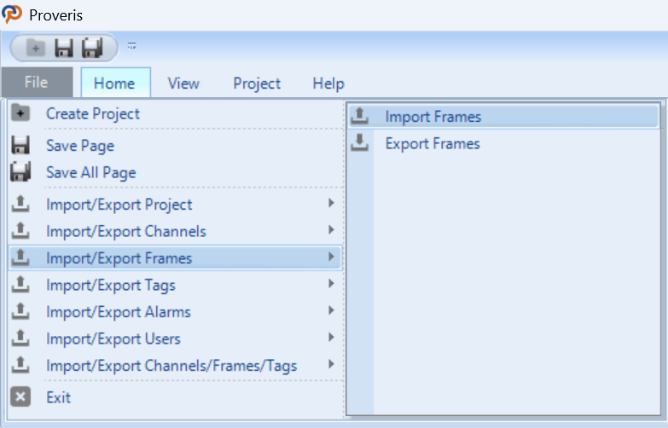Viewport: 668px width, 428px height.
Task: Expand the Import/Export Channels submenu arrow
Action: [x=331, y=230]
